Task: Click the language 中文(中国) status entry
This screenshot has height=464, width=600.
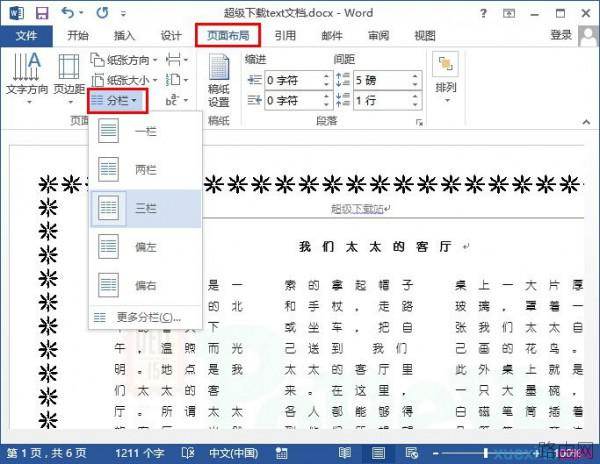Action: [x=233, y=453]
